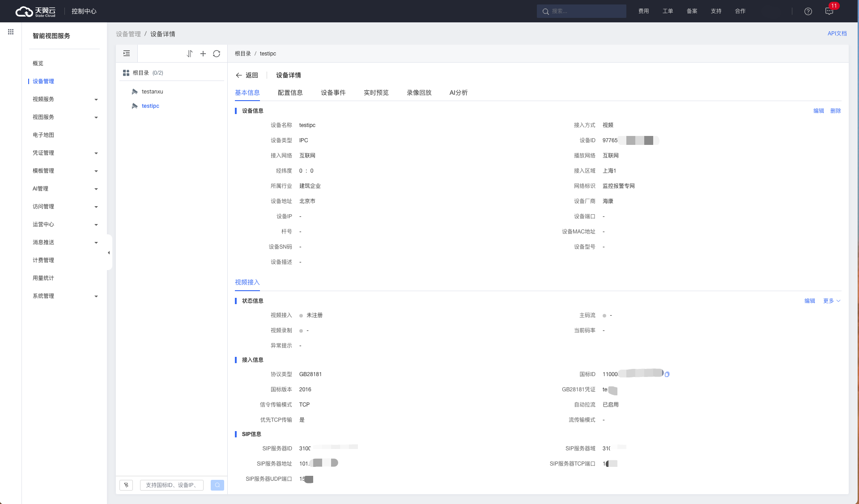Open the notifications message icon
This screenshot has height=504, width=859.
click(x=829, y=11)
